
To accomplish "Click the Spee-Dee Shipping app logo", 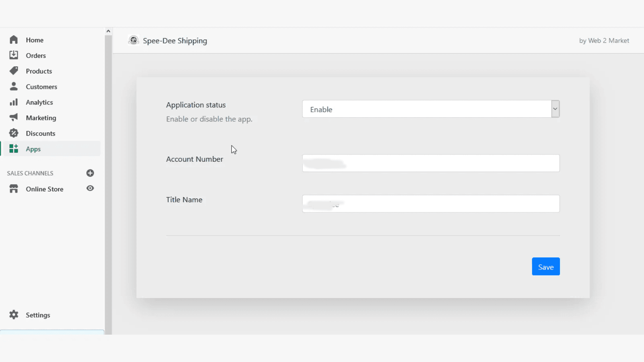I will click(133, 40).
